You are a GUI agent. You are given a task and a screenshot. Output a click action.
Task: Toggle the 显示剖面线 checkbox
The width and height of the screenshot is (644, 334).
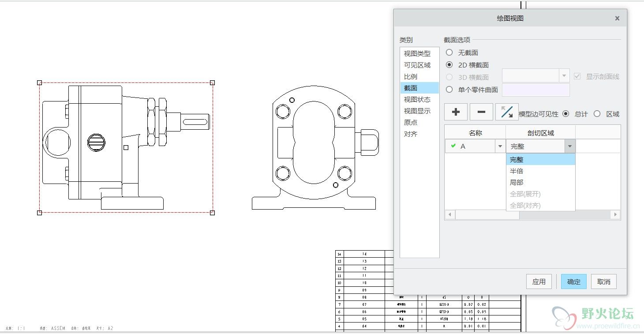[x=577, y=76]
